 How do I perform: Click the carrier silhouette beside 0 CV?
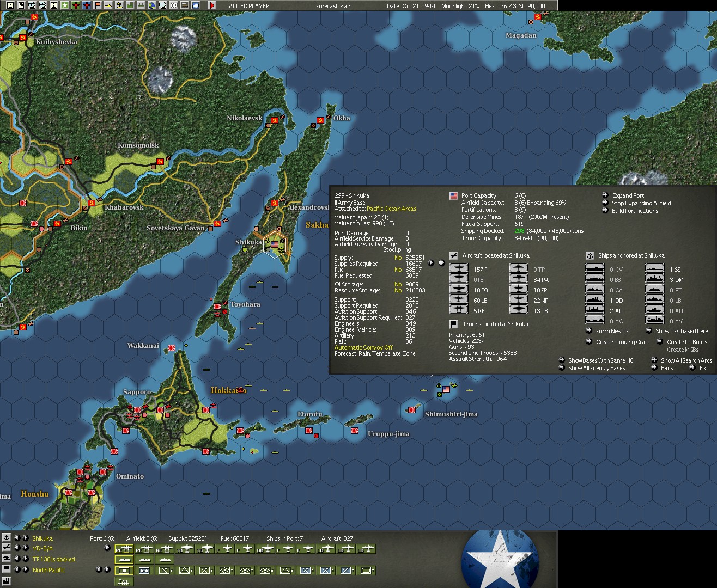point(595,269)
